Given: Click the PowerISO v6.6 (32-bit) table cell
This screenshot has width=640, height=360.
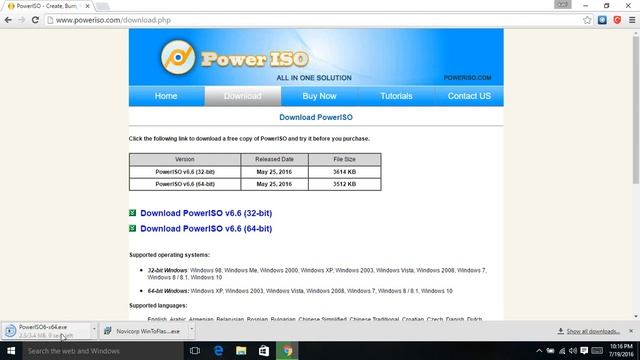Looking at the screenshot, I should pyautogui.click(x=185, y=172).
